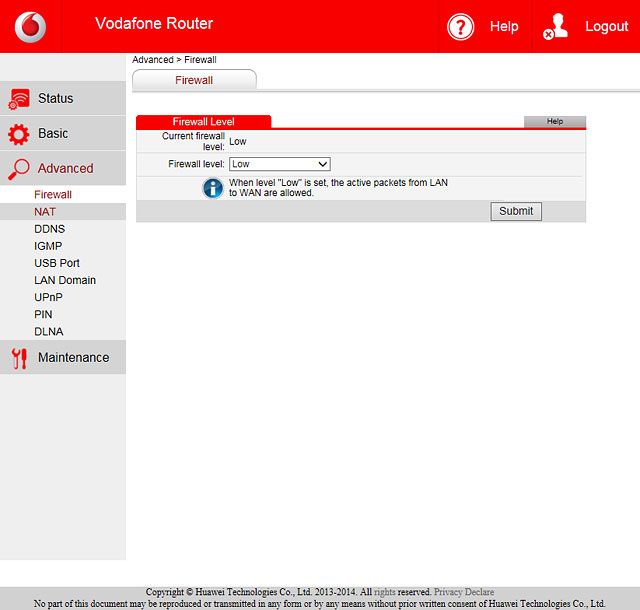Go to IGMP settings
The height and width of the screenshot is (610, 640).
tap(48, 246)
